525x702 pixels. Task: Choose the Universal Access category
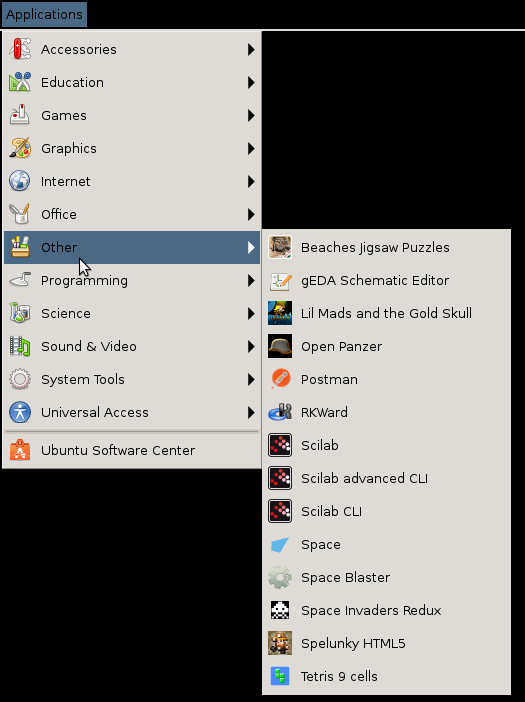pos(132,412)
